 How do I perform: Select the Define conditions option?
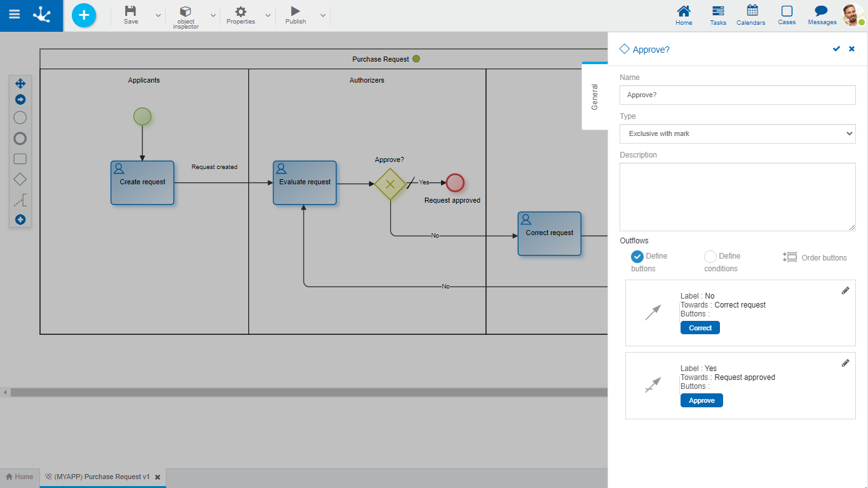[710, 257]
